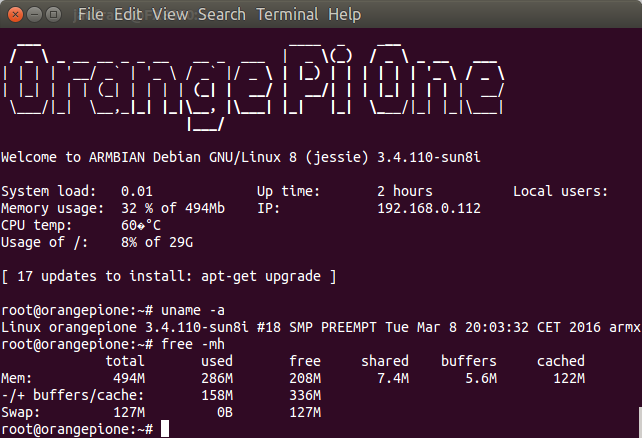The image size is (642, 438).
Task: Minimize the terminal window
Action: [34, 15]
